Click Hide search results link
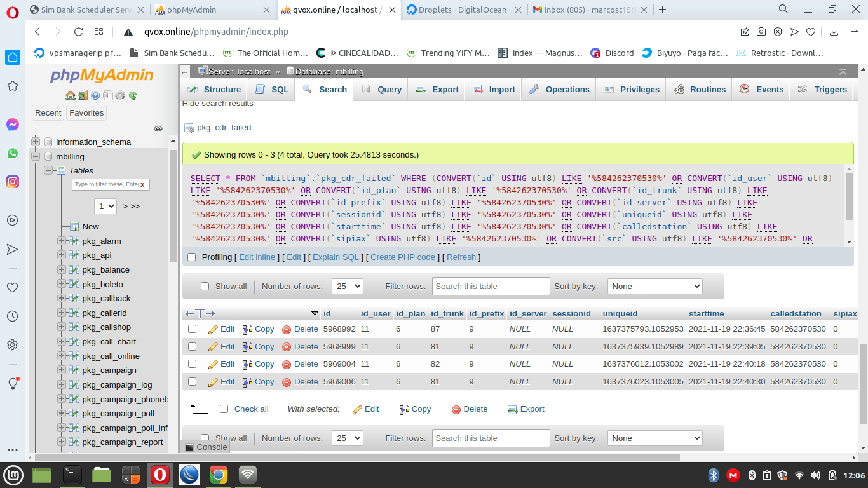 [218, 104]
